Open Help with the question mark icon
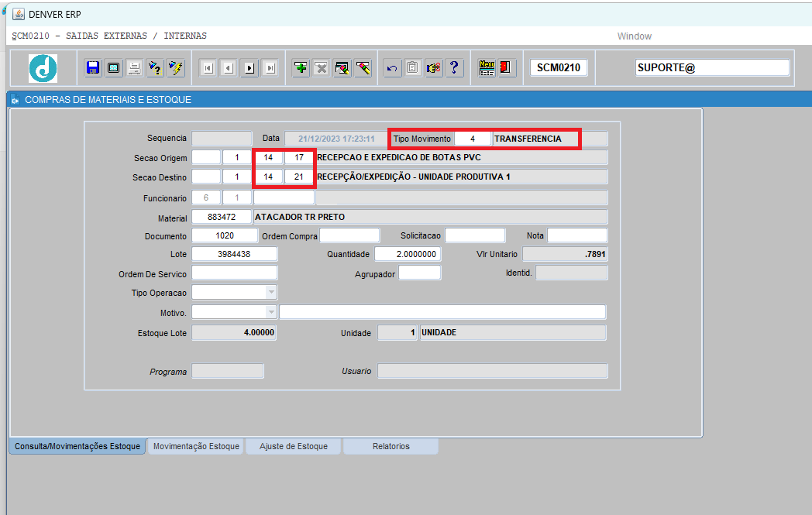The image size is (812, 515). [454, 68]
